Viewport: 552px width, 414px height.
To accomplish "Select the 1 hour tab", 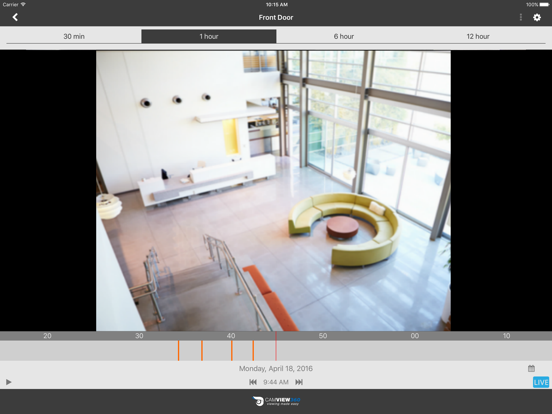I will [209, 36].
